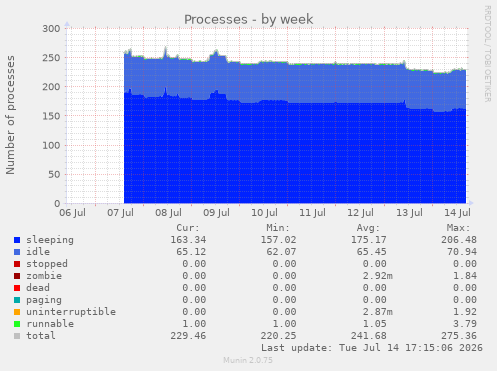Click runnable average value 1.05
Screen dimensions: 497x371
point(375,324)
